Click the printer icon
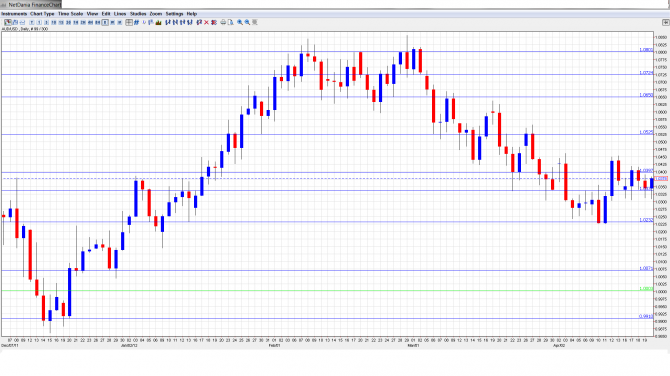This screenshot has height=376, width=670. coord(223,22)
